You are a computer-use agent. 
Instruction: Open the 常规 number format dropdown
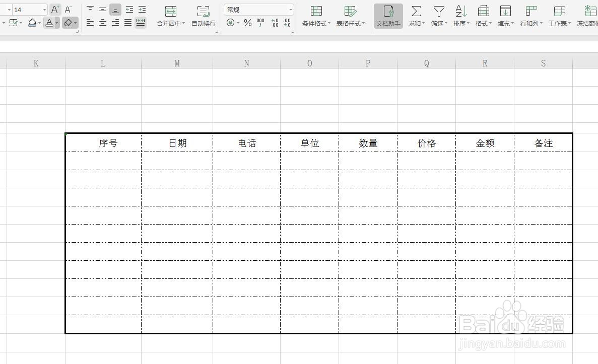click(x=291, y=9)
